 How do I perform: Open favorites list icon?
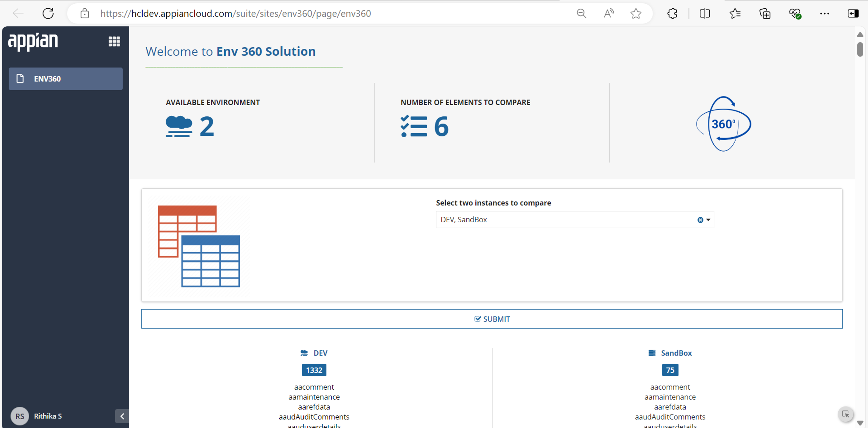(x=735, y=14)
